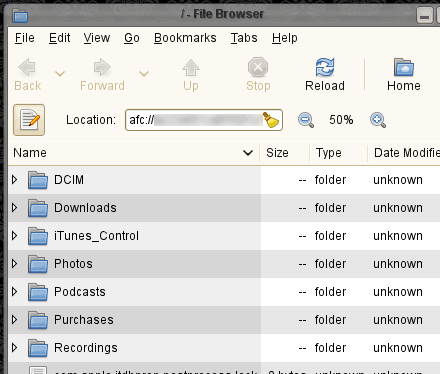Open the Go menu
Screen dimensions: 440x374
[x=132, y=38]
